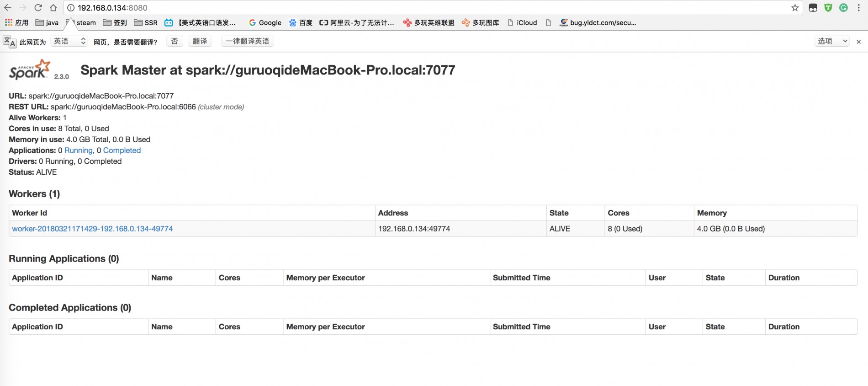Open the 多玩图库 bookmark

481,22
